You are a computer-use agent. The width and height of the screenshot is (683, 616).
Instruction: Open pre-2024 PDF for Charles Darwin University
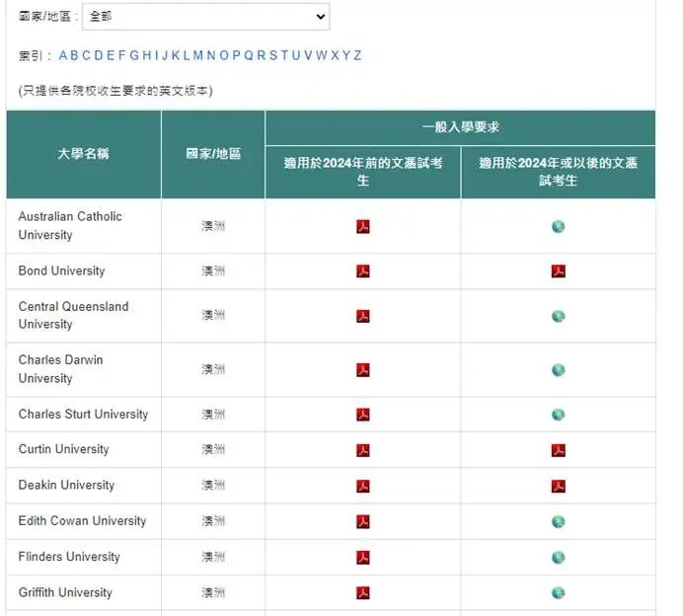pos(363,370)
